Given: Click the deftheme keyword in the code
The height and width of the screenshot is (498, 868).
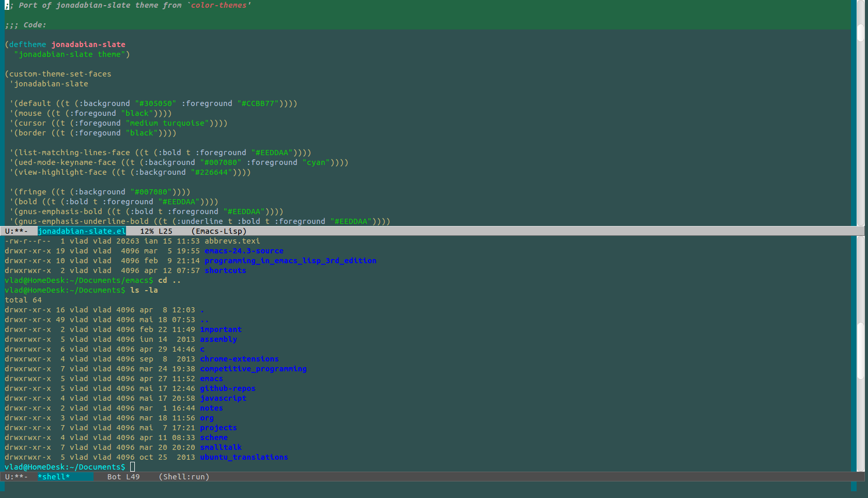Looking at the screenshot, I should pos(27,44).
